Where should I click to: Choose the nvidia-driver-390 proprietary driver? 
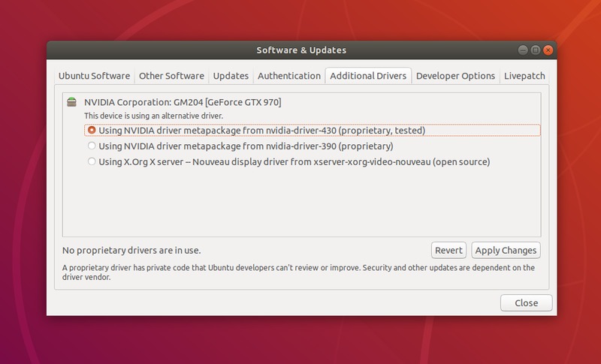92,146
